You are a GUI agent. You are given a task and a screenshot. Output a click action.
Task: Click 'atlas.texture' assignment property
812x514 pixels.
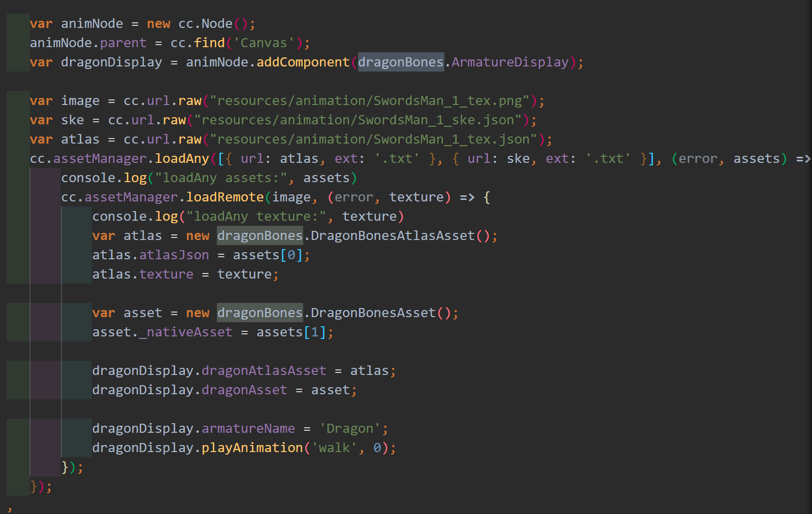166,274
